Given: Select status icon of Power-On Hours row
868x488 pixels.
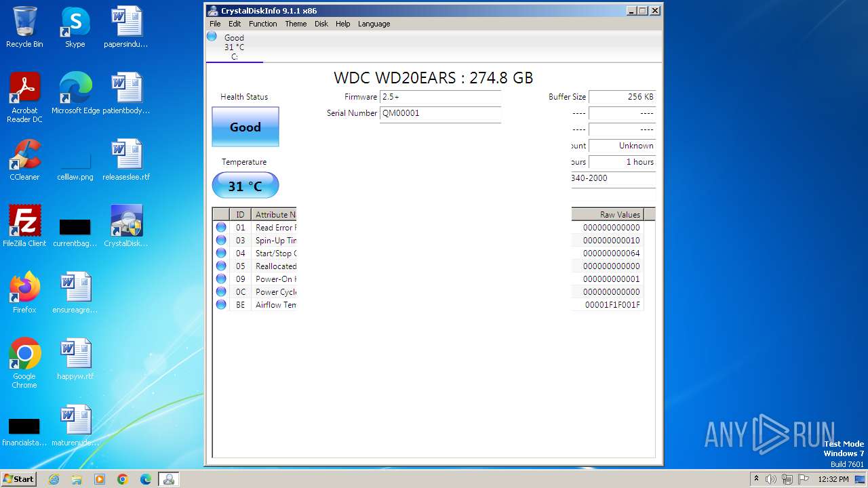Looking at the screenshot, I should (221, 279).
